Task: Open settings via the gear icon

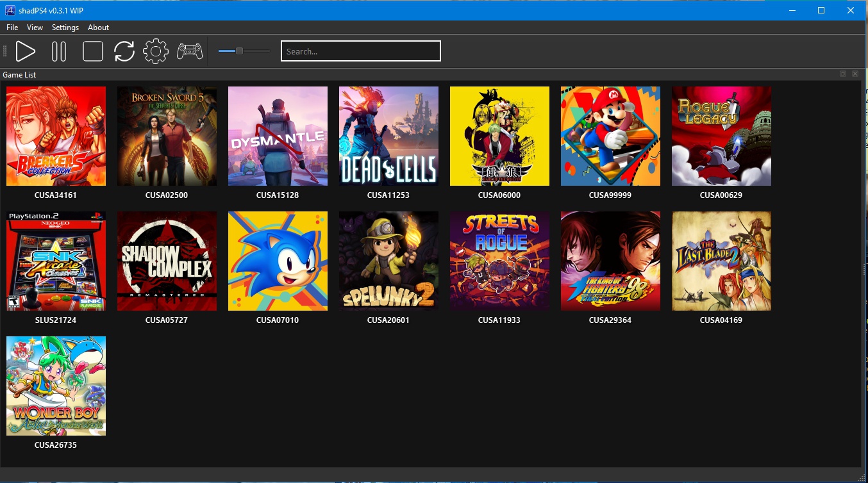Action: click(x=156, y=51)
